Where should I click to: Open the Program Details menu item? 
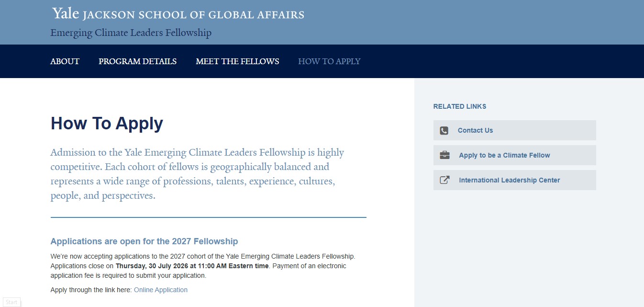[x=138, y=61]
